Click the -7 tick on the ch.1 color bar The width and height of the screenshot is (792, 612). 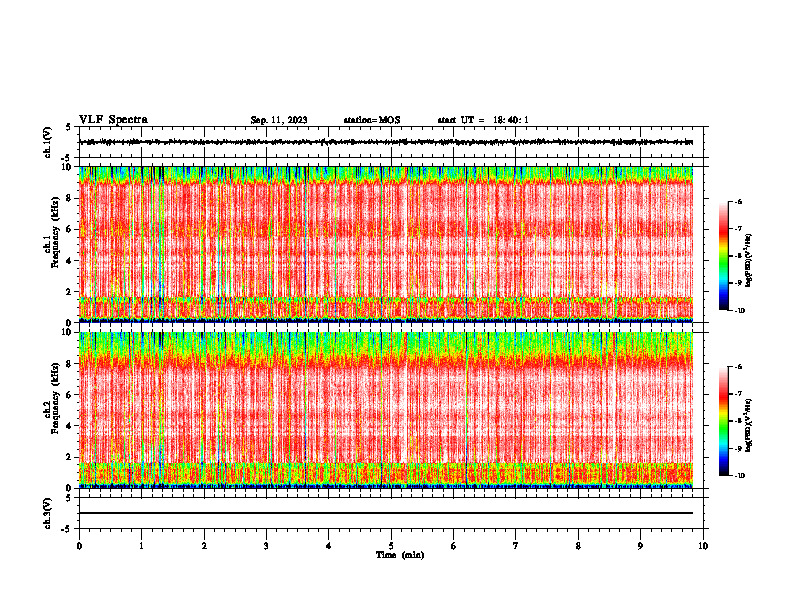point(738,229)
